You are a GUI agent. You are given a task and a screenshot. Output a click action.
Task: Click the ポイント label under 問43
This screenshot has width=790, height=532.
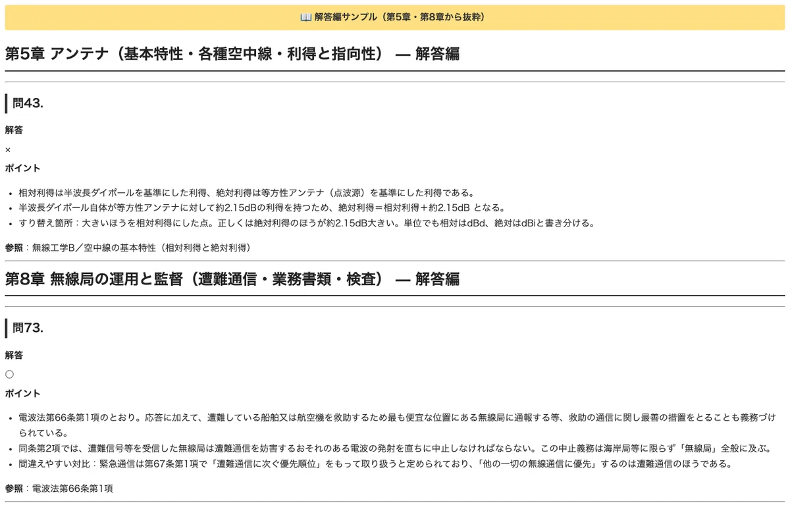pos(22,168)
